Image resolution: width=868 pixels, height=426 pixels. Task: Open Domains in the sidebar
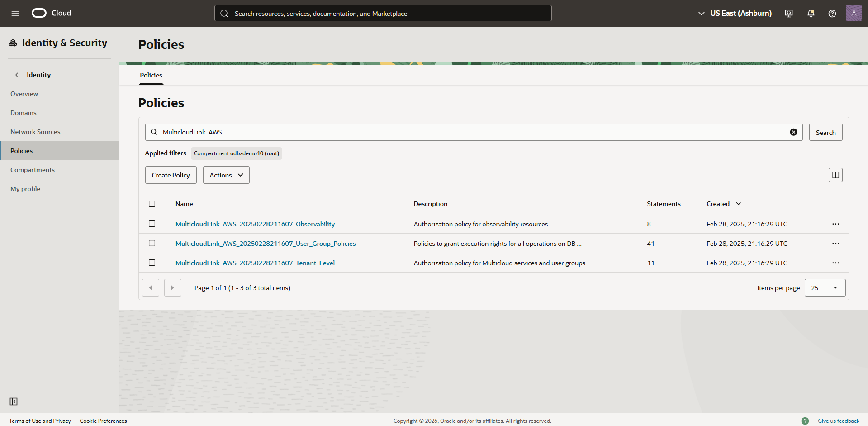pos(24,113)
